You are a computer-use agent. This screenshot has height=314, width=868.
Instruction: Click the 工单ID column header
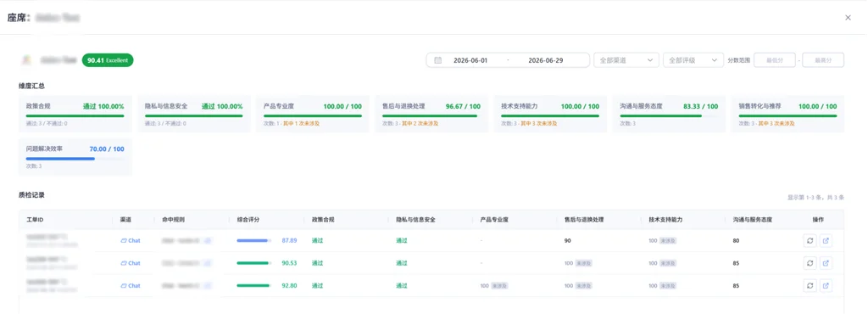point(35,220)
